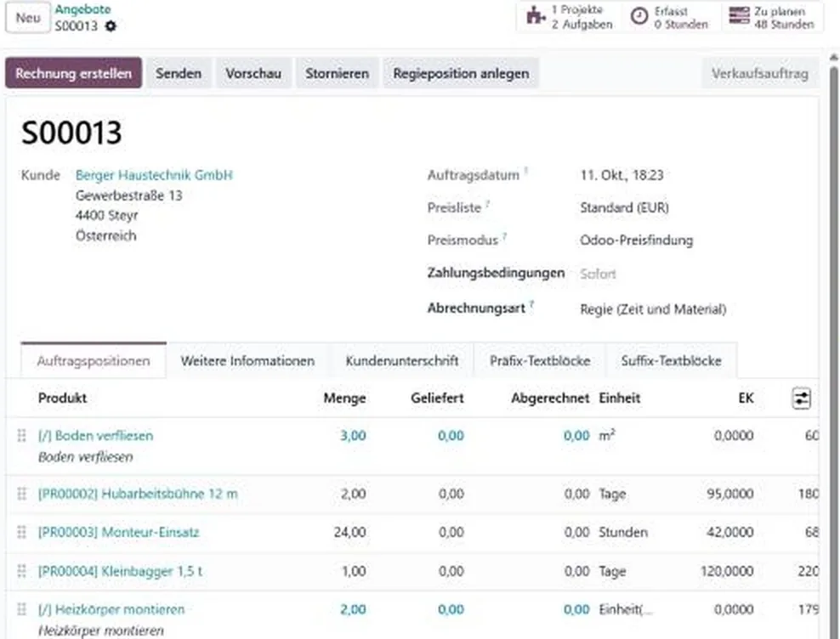
Task: Click the Produkt column header
Action: (62, 398)
